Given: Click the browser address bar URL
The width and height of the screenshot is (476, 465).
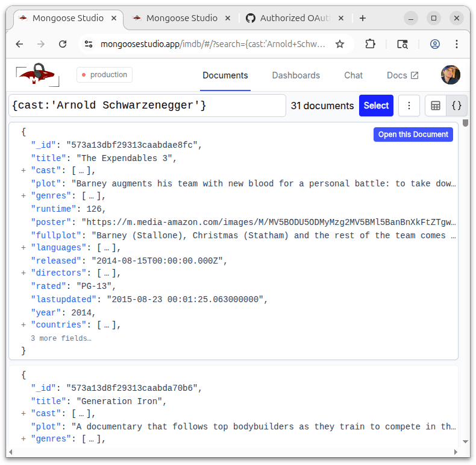Looking at the screenshot, I should [213, 44].
